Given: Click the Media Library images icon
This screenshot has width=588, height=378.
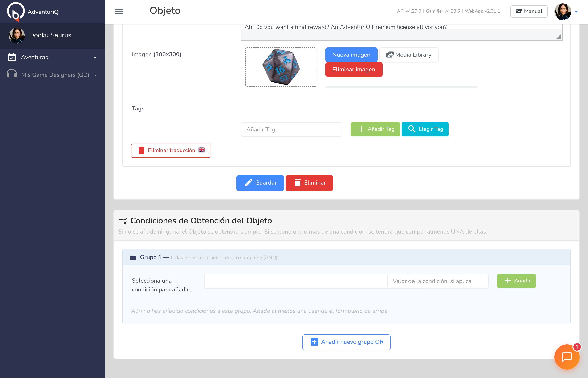Looking at the screenshot, I should pyautogui.click(x=390, y=54).
